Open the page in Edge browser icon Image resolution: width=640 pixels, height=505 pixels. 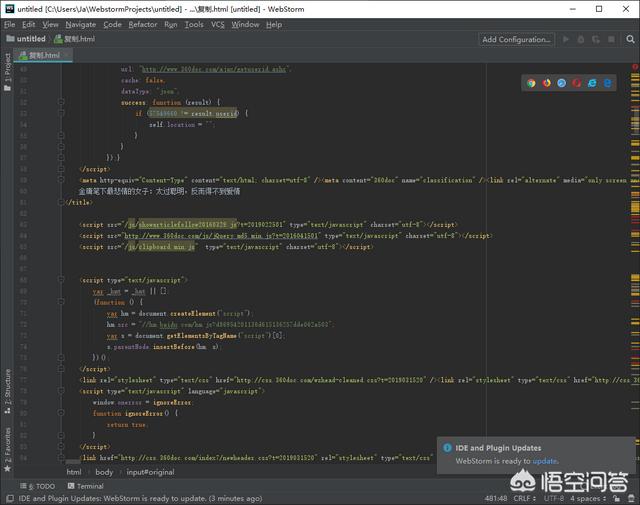tap(607, 83)
